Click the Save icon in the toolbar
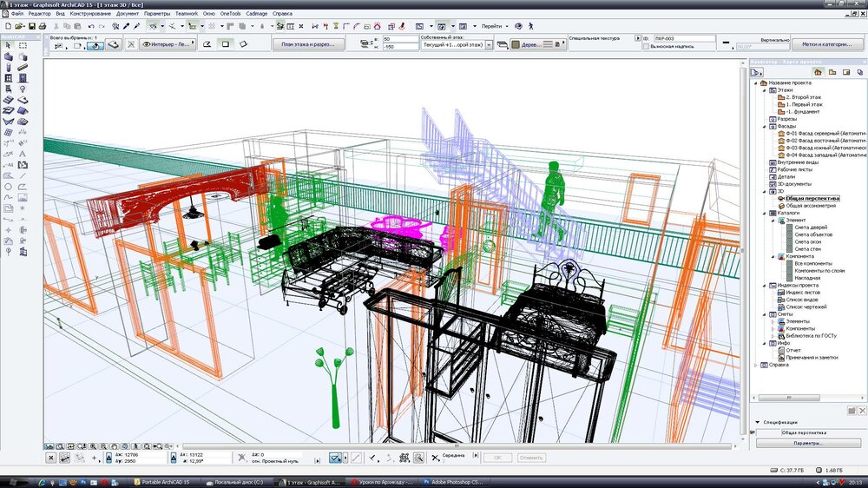868x488 pixels. [x=31, y=27]
